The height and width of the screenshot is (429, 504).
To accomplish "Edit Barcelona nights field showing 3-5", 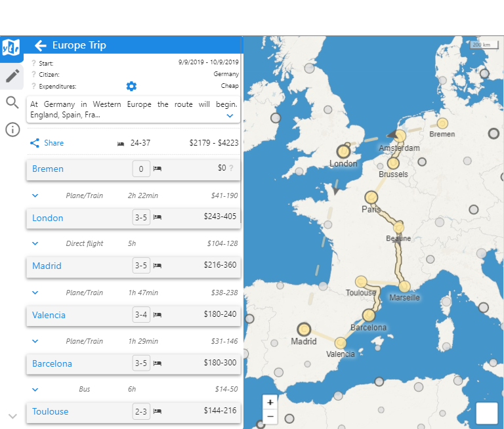I will (x=141, y=363).
